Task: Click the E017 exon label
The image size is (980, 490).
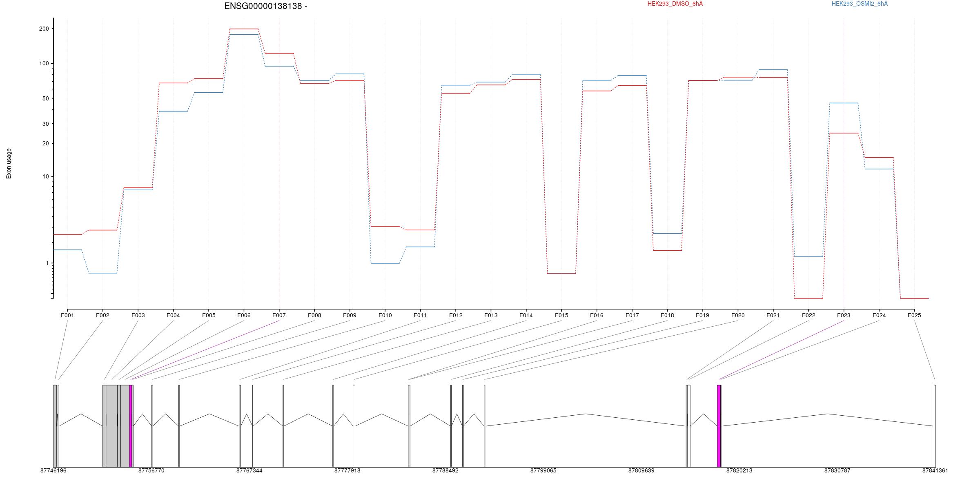Action: point(632,315)
